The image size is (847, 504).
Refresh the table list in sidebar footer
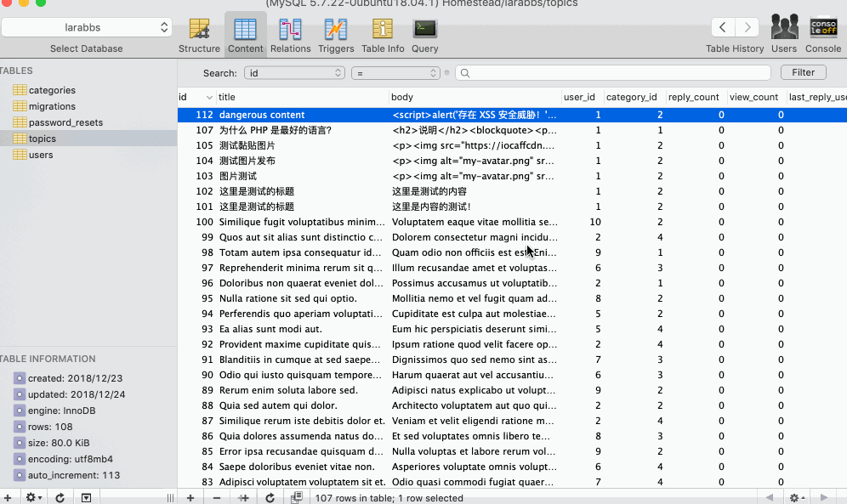[60, 497]
